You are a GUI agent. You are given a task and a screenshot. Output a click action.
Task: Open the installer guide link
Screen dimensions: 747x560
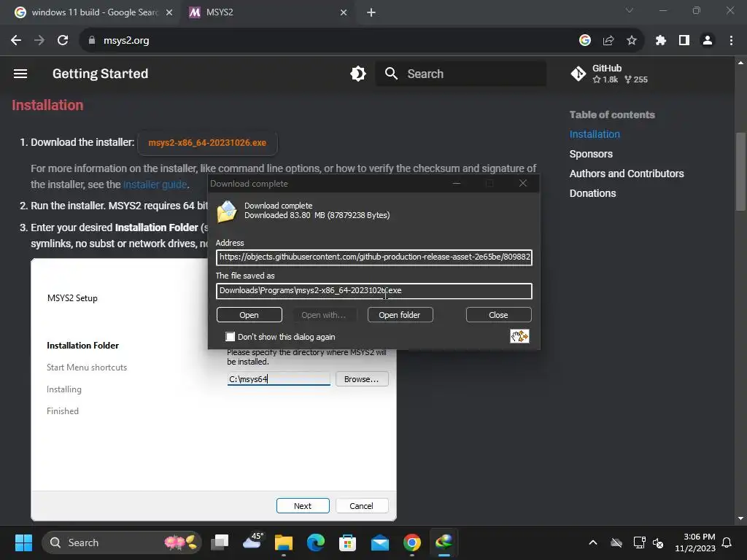pyautogui.click(x=155, y=184)
